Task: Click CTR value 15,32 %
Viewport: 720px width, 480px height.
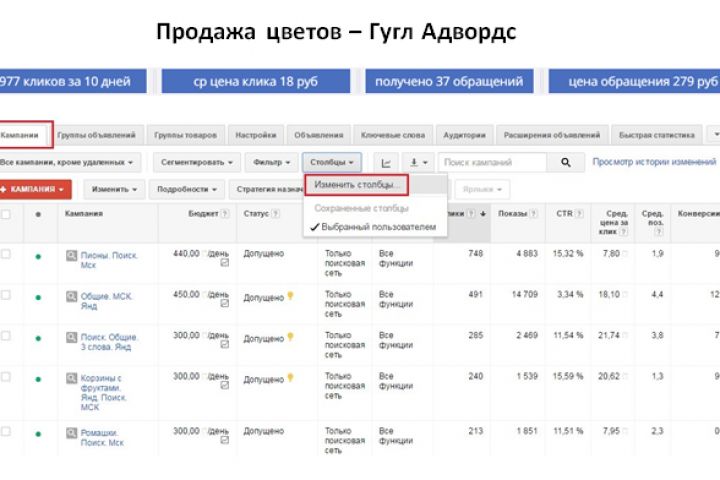Action: [x=568, y=254]
